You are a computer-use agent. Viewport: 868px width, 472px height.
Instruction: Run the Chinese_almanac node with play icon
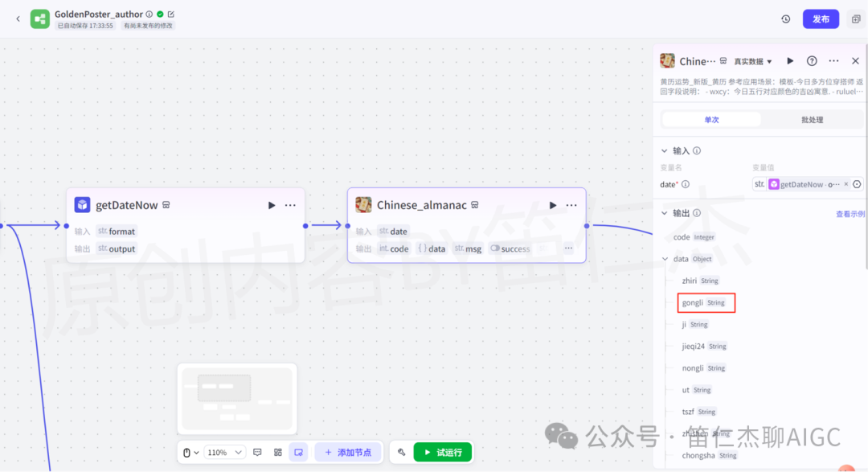coord(552,205)
